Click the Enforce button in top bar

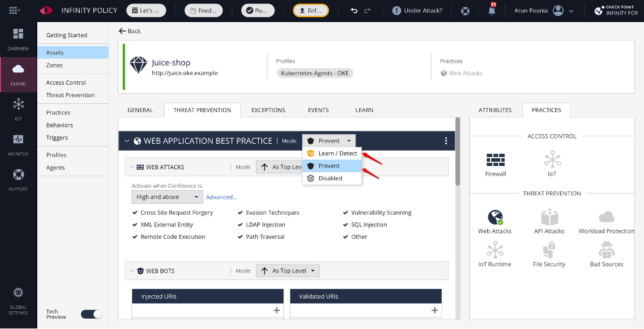point(311,11)
